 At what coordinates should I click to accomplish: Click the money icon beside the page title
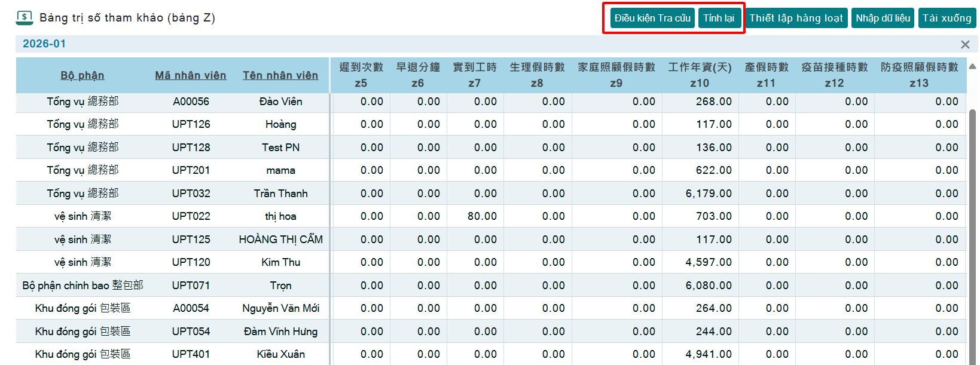[x=24, y=17]
